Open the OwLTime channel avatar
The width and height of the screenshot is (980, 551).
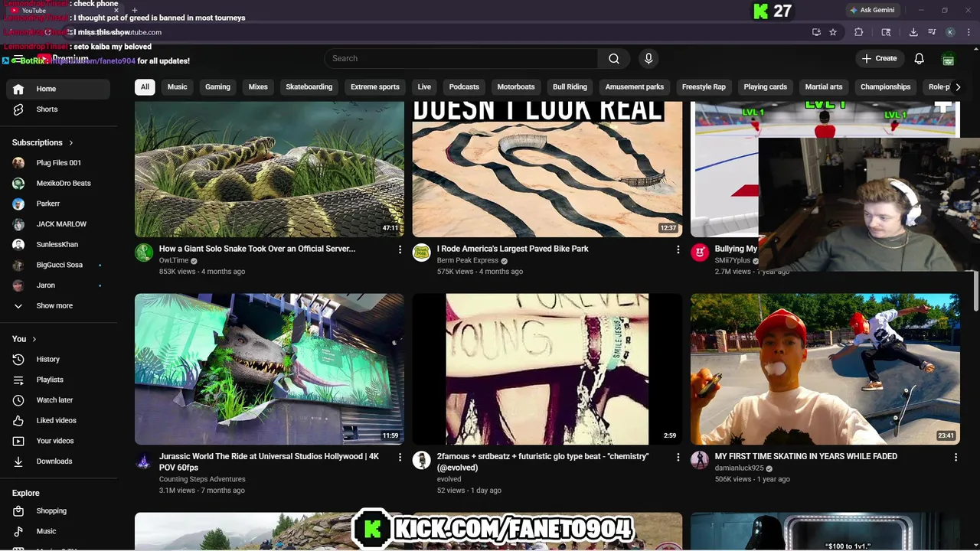click(x=144, y=253)
